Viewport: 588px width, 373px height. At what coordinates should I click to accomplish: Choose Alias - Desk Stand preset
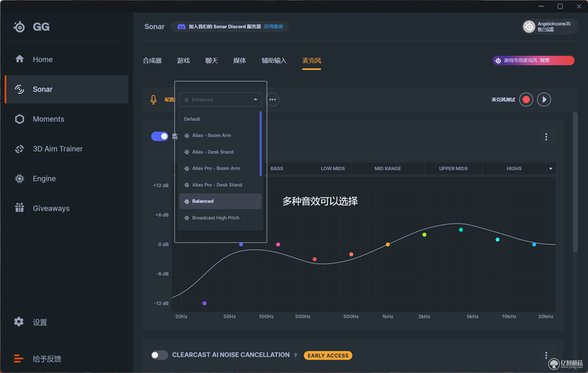tap(220, 152)
